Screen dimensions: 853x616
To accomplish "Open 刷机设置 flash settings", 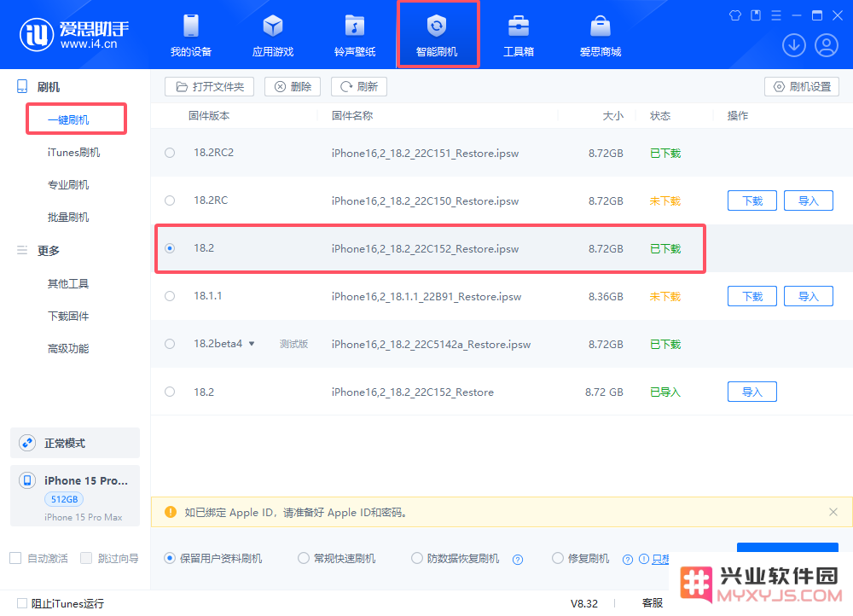I will point(802,86).
